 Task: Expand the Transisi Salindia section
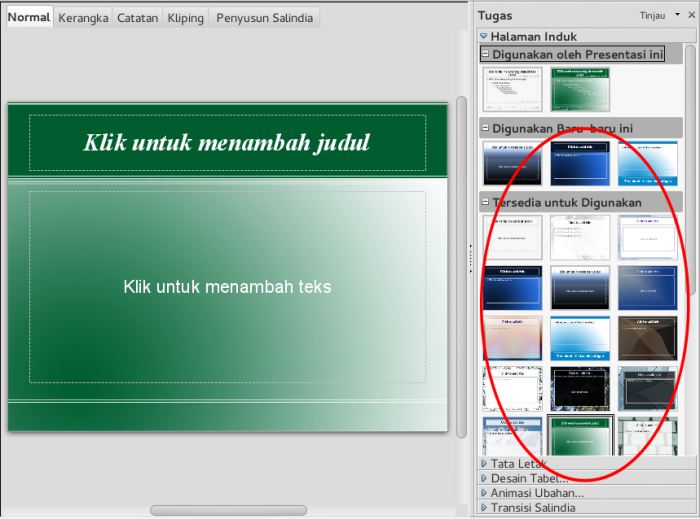[483, 508]
